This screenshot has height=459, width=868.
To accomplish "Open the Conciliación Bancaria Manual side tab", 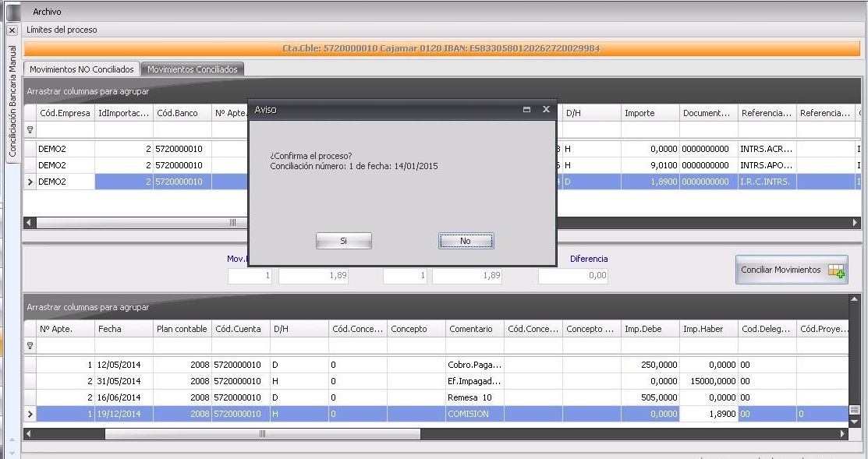I will [x=12, y=101].
